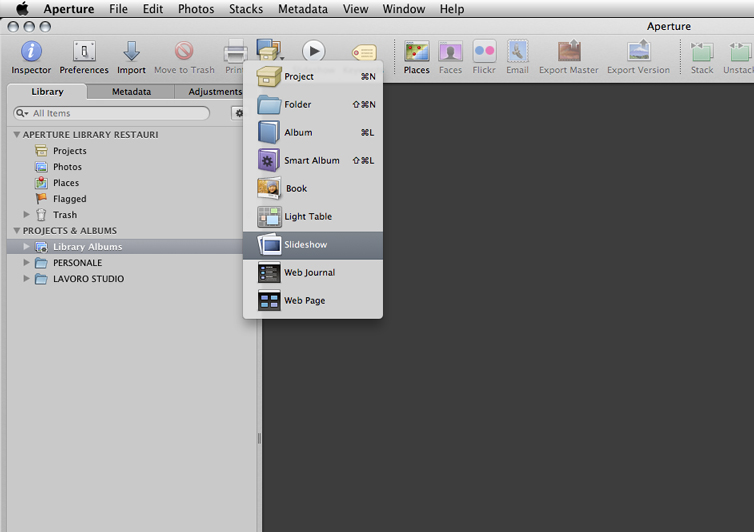
Task: Click the Stack toolbar icon
Action: [702, 51]
